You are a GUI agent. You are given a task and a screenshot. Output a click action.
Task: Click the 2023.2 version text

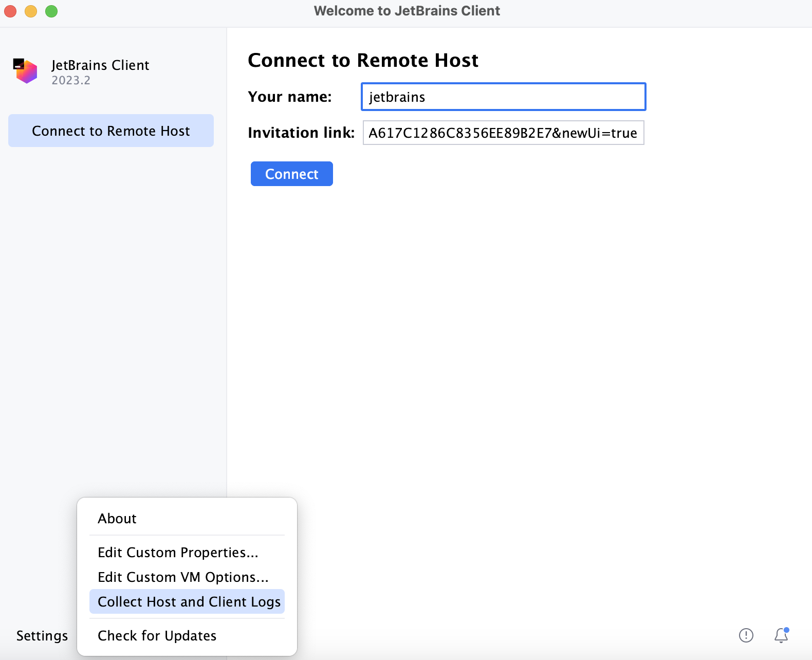(x=71, y=80)
